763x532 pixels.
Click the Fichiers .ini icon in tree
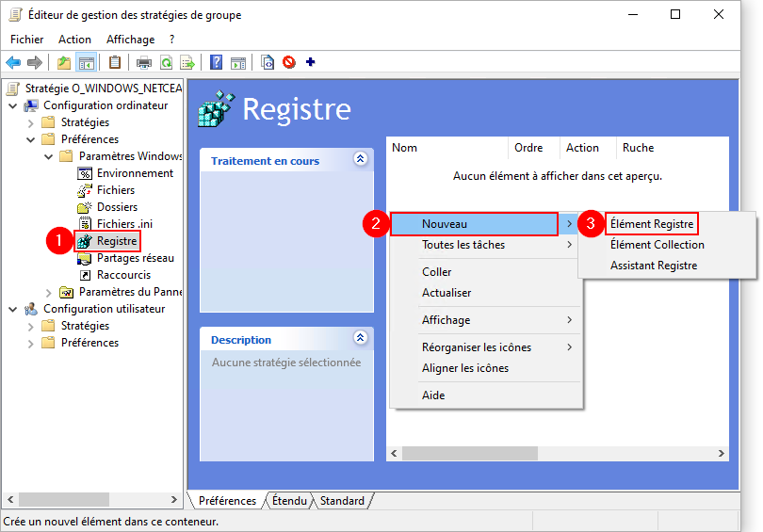click(85, 224)
